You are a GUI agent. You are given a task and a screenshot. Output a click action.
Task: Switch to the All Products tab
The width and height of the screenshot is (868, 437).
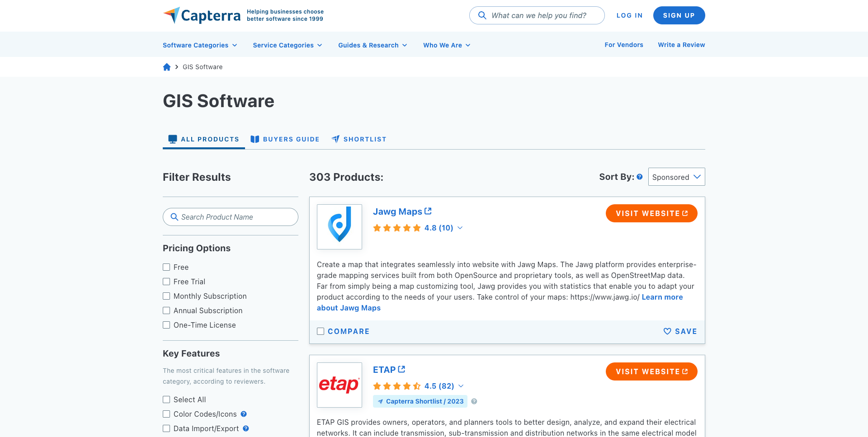(x=204, y=139)
